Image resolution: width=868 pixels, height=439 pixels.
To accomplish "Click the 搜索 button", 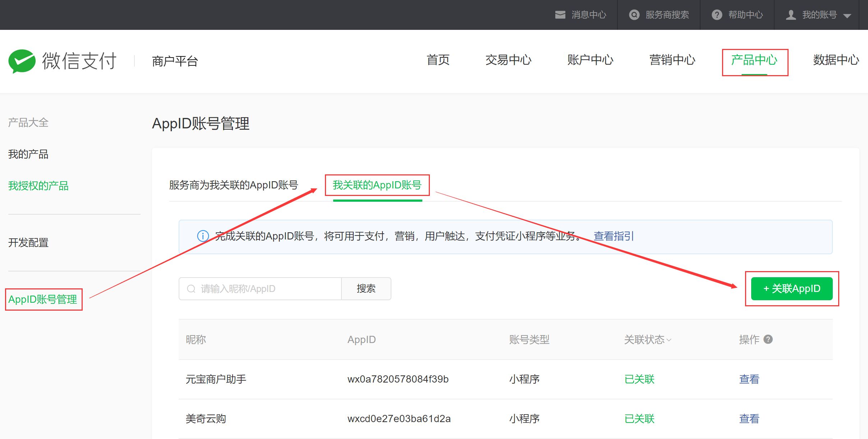I will coord(366,289).
